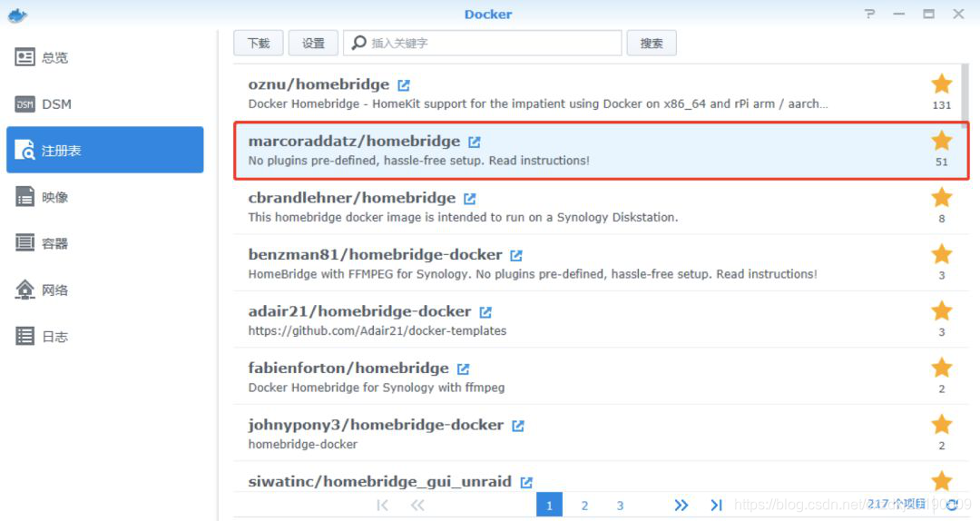The image size is (980, 521).
Task: Select the fabienforton/homebridge image name
Action: coord(348,369)
